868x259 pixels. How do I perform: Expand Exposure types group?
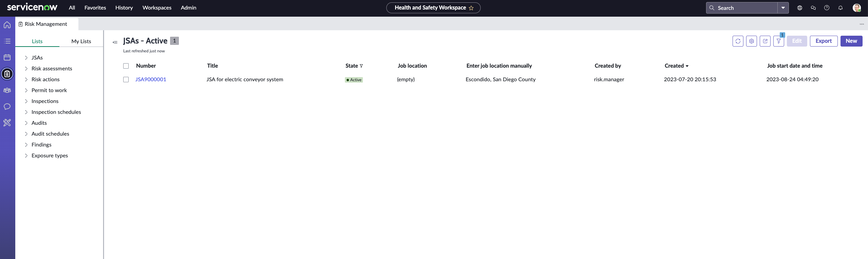click(x=26, y=156)
